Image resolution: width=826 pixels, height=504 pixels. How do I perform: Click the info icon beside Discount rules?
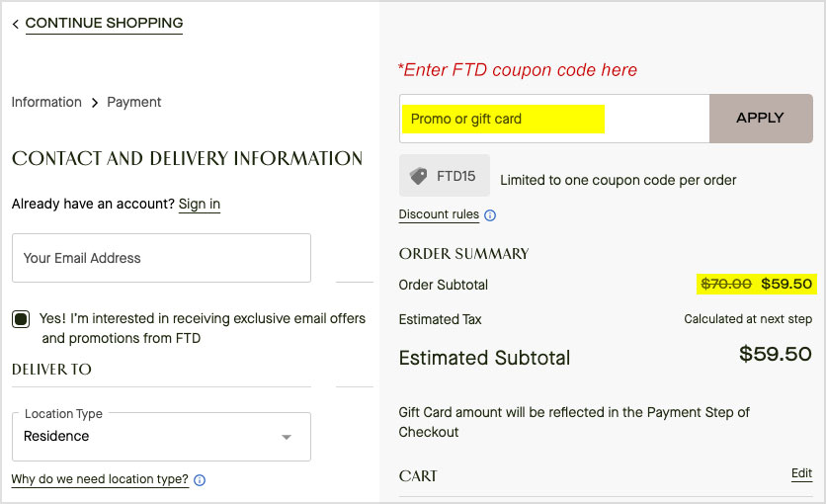pyautogui.click(x=490, y=215)
